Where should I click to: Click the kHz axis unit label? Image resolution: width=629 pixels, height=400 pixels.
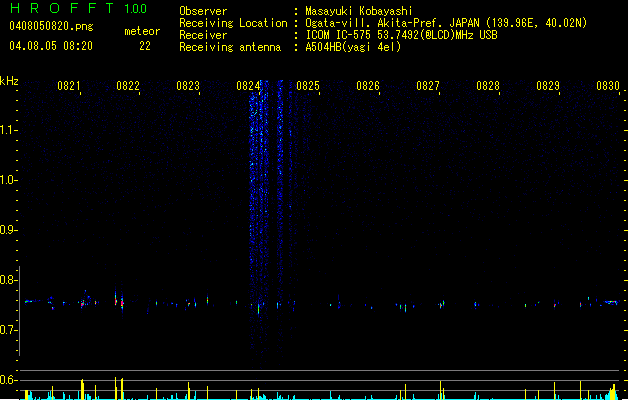(9, 81)
